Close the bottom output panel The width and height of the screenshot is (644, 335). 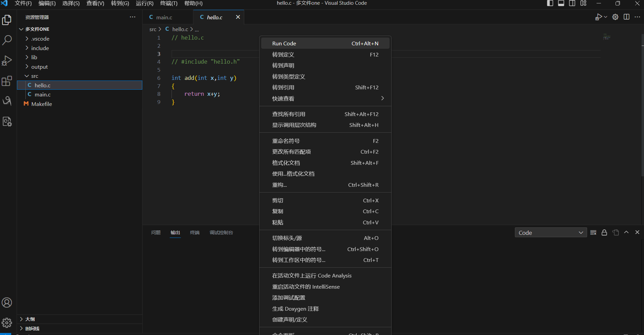point(637,232)
